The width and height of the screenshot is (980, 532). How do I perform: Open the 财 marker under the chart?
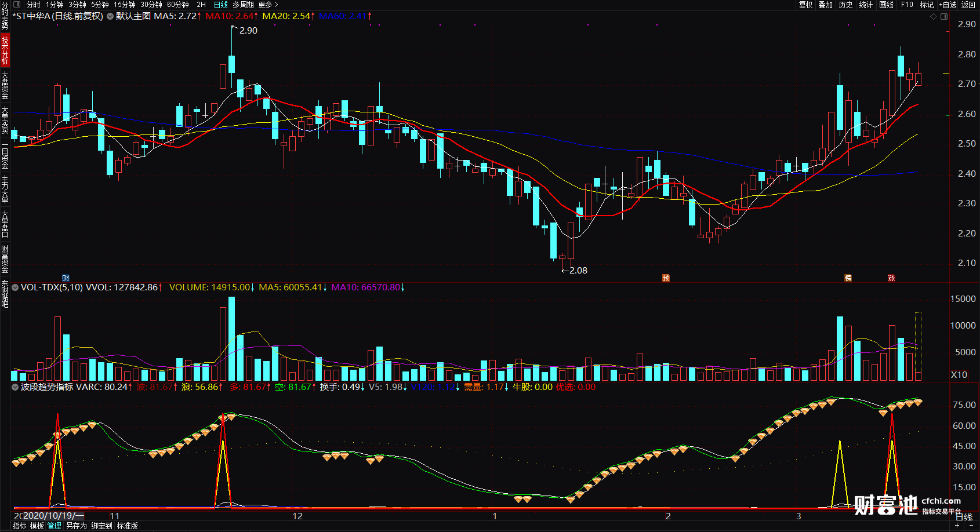[66, 278]
